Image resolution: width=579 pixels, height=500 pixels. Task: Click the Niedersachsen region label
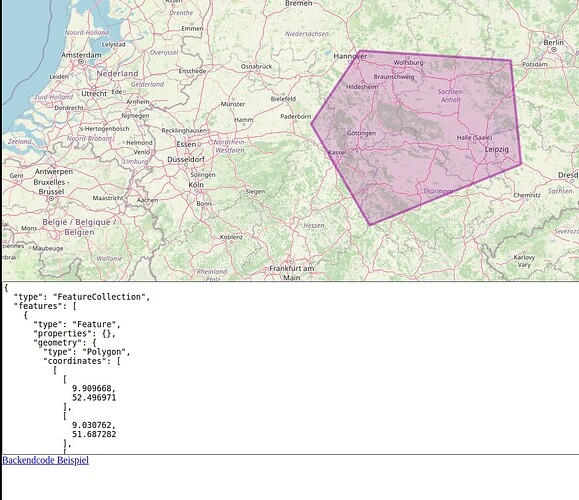pyautogui.click(x=307, y=34)
